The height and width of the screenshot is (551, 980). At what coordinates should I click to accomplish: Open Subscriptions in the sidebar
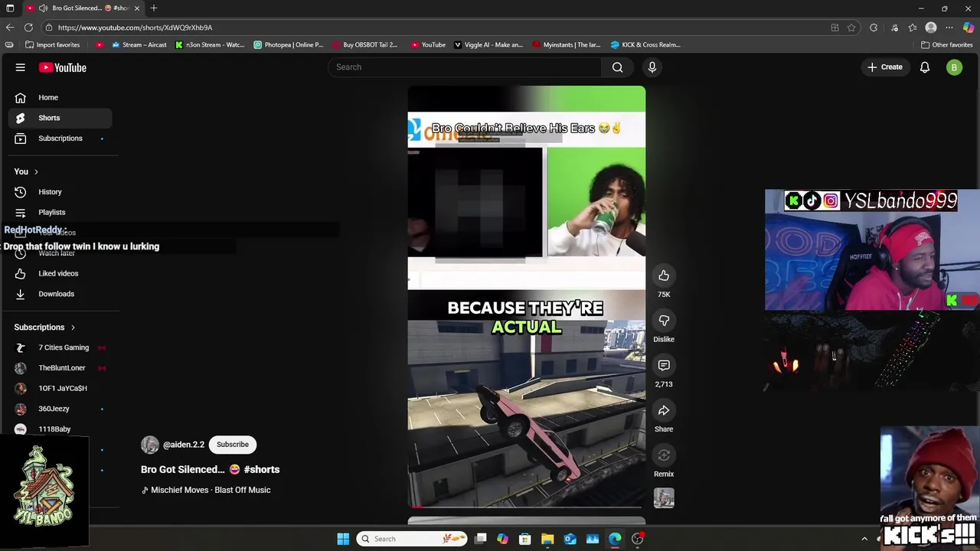tap(60, 139)
